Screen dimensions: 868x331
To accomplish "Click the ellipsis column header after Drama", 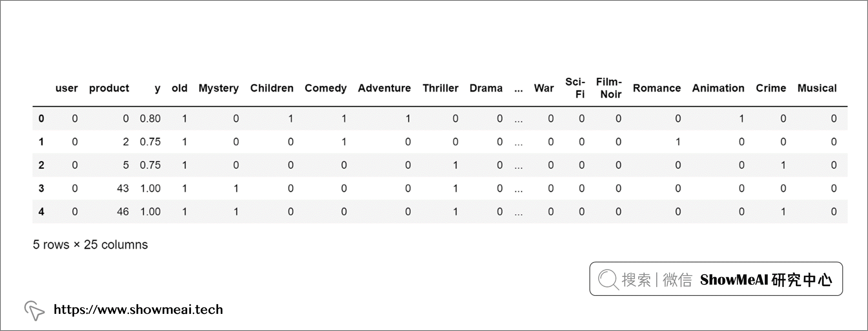I will pos(518,91).
